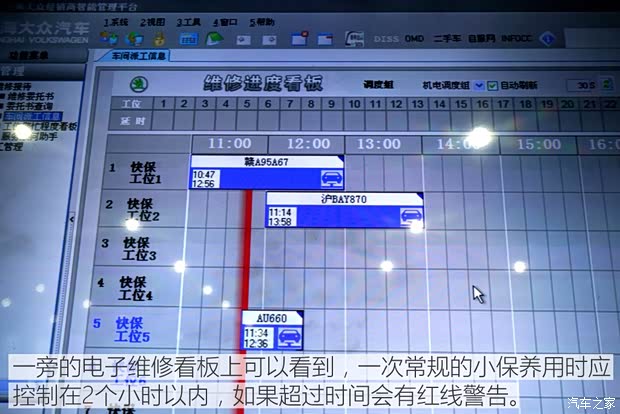
Task: Click workstation number 5 in the 工位 row
Action: (x=247, y=104)
